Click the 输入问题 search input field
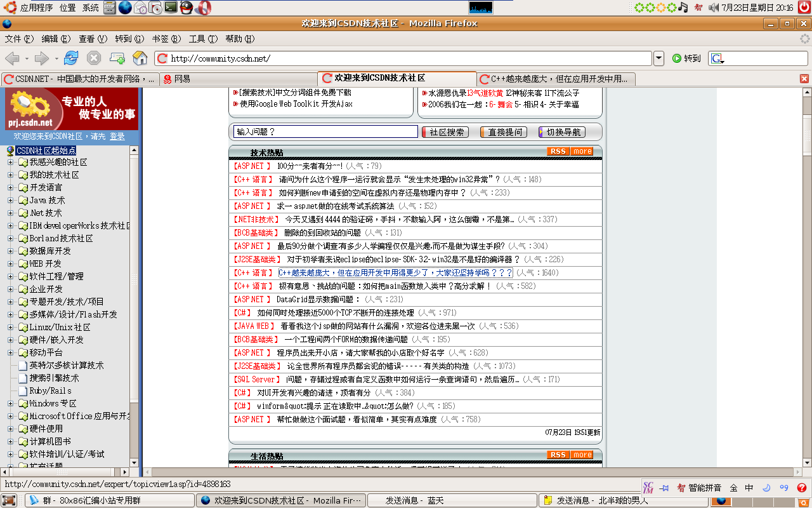Viewport: 812px width, 508px height. (326, 132)
